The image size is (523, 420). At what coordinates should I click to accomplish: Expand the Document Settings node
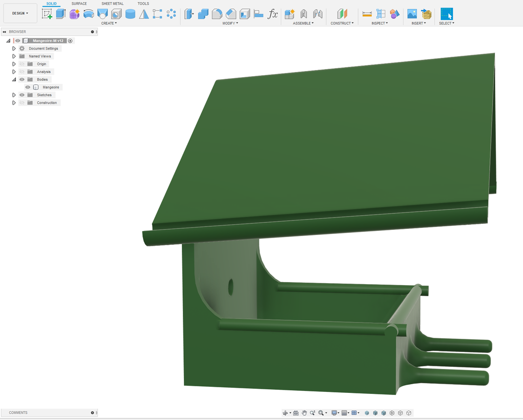[x=14, y=49]
